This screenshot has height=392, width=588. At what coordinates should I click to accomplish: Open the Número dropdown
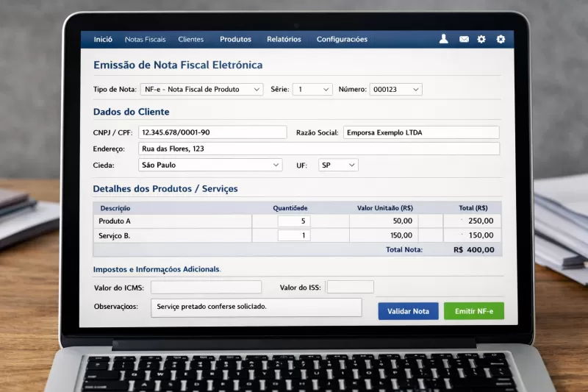point(395,89)
